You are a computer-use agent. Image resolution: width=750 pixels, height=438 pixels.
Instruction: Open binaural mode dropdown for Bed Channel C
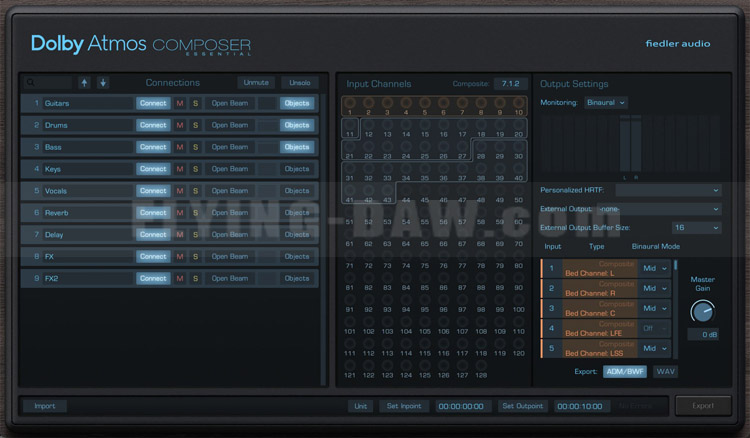pos(655,308)
